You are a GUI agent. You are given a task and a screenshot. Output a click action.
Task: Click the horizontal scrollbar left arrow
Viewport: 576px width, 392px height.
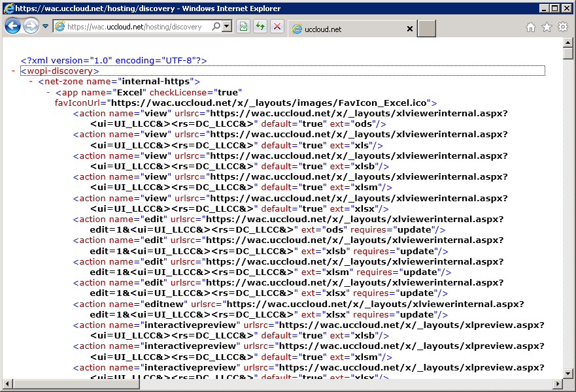[7, 384]
